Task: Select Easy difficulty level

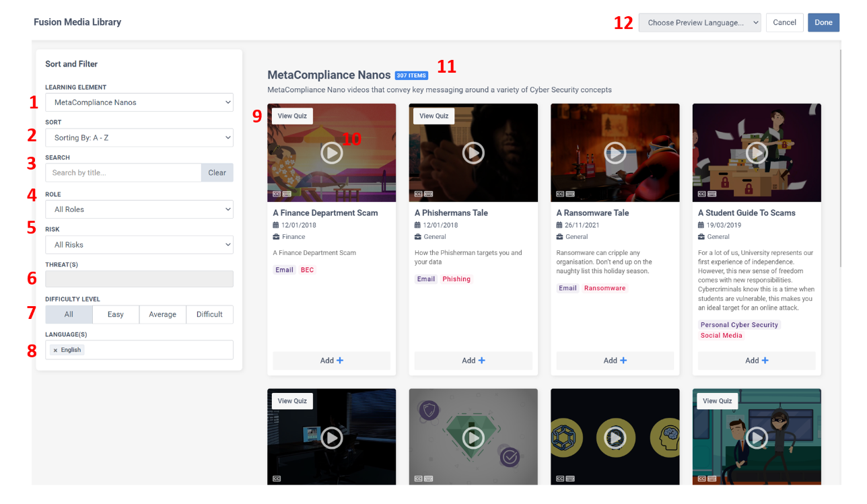Action: coord(116,314)
